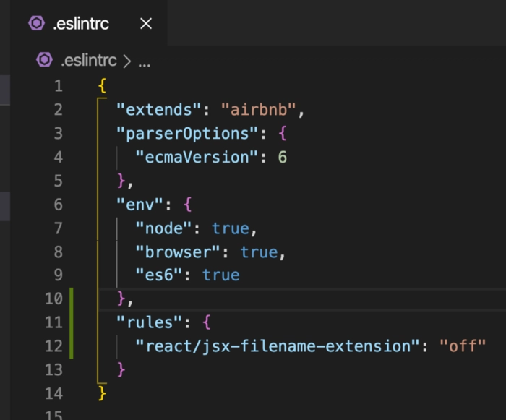Click the "parserOptions" key
The width and height of the screenshot is (506, 420).
[187, 133]
